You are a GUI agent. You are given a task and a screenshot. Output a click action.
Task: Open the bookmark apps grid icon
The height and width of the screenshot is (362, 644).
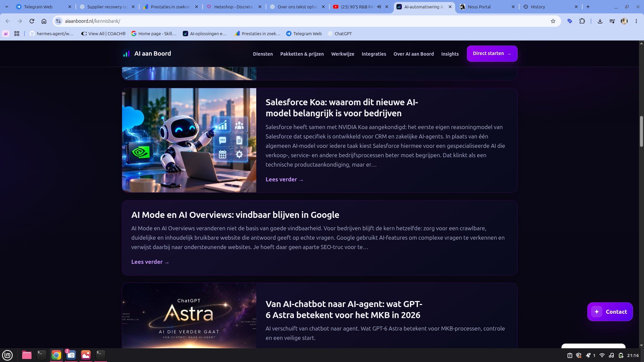[x=17, y=34]
